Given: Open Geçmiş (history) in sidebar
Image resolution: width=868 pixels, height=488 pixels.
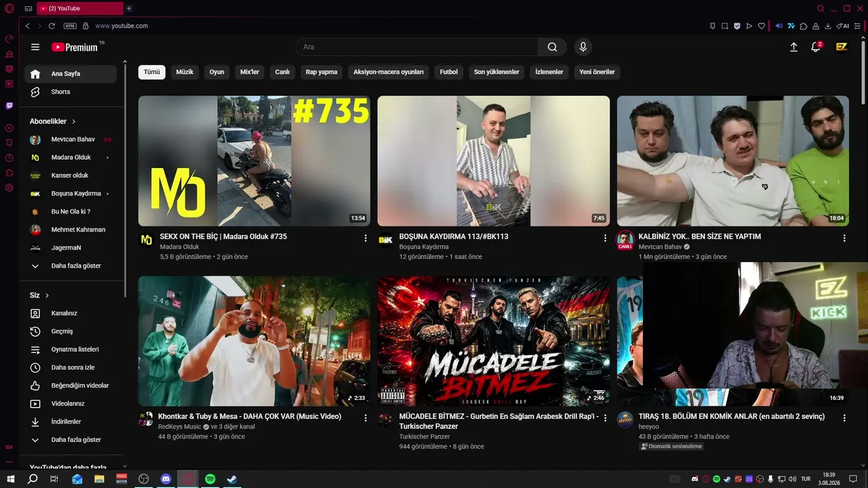Looking at the screenshot, I should point(71,331).
